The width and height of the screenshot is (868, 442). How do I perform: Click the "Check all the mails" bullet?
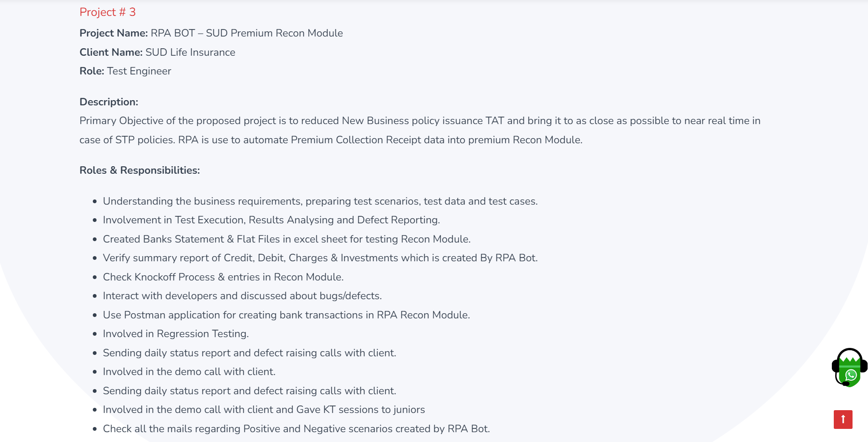pyautogui.click(x=296, y=429)
